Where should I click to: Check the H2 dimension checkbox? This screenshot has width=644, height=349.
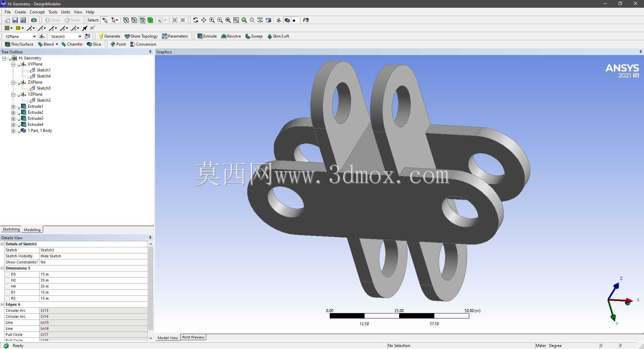[8, 280]
